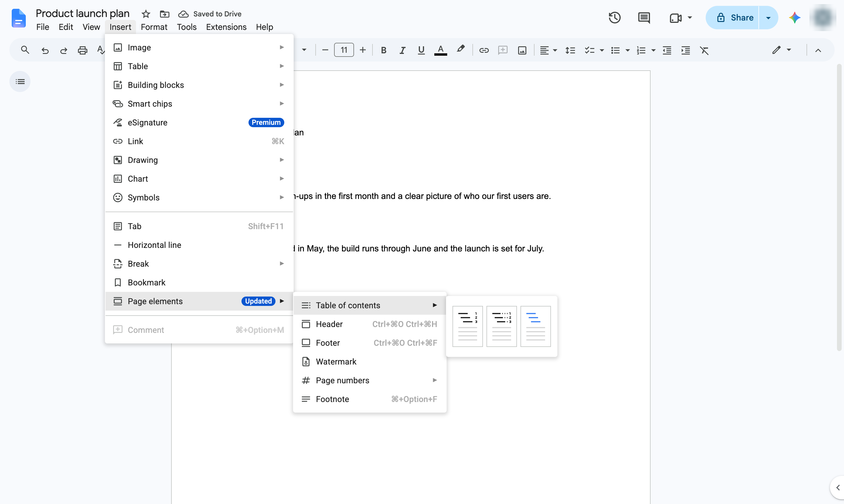Click the search magnifier in toolbar
This screenshot has height=504, width=844.
[25, 50]
